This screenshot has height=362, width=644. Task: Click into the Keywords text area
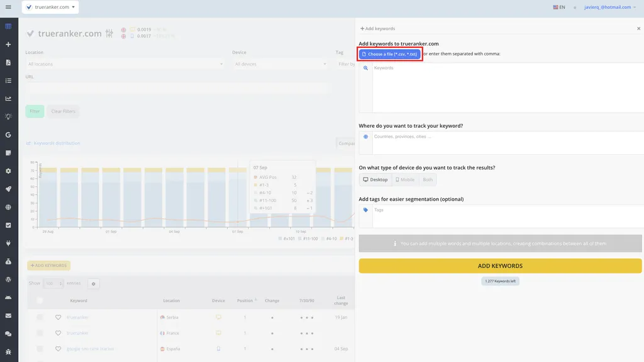click(508, 88)
